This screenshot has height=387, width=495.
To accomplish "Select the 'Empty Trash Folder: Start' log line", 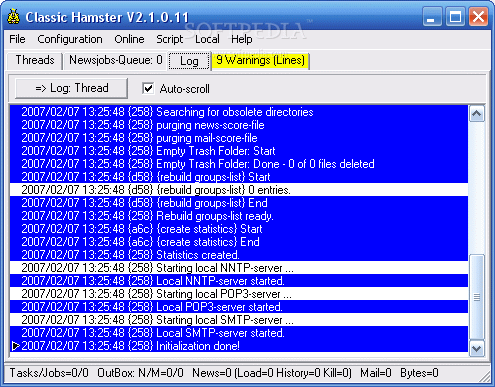I will click(239, 151).
